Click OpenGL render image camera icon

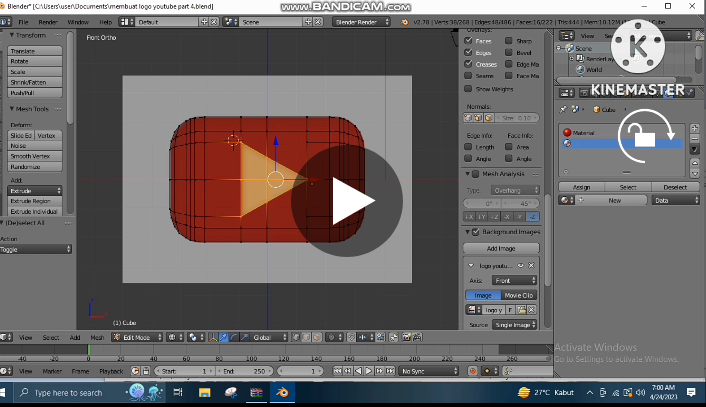(407, 337)
